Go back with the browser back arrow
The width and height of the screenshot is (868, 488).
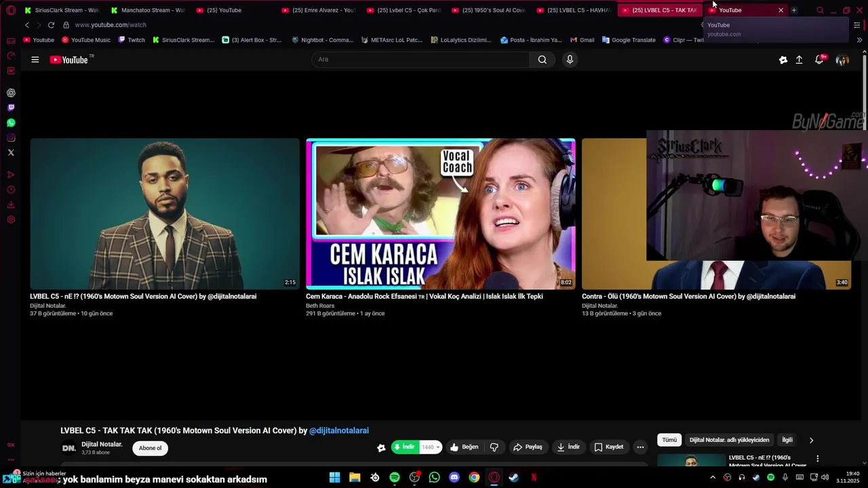[x=27, y=25]
